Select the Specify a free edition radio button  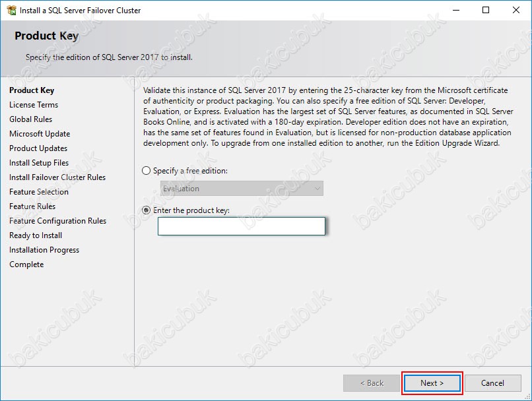tap(146, 171)
